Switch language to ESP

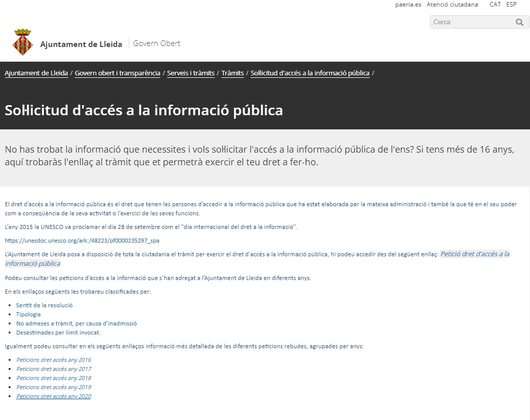tap(511, 5)
